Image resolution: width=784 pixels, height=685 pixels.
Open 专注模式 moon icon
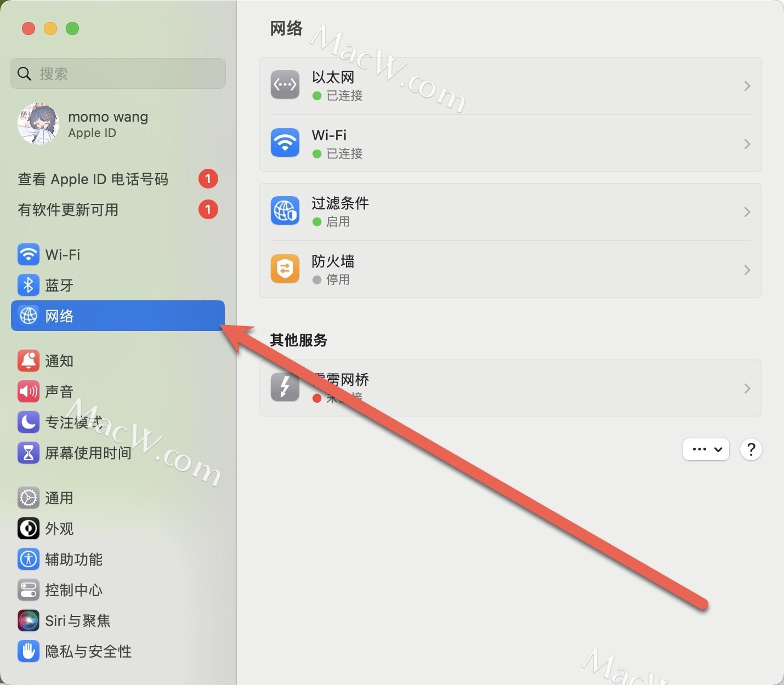(x=29, y=422)
